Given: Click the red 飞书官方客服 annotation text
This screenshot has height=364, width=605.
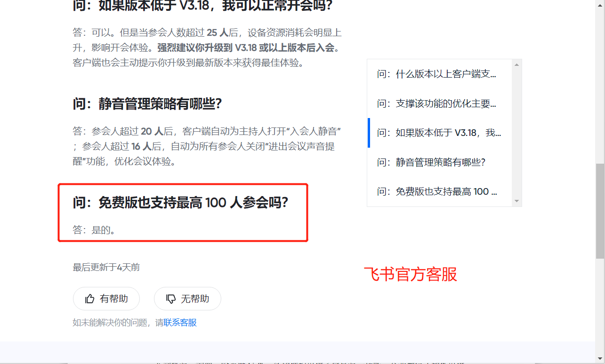Looking at the screenshot, I should pyautogui.click(x=411, y=274).
